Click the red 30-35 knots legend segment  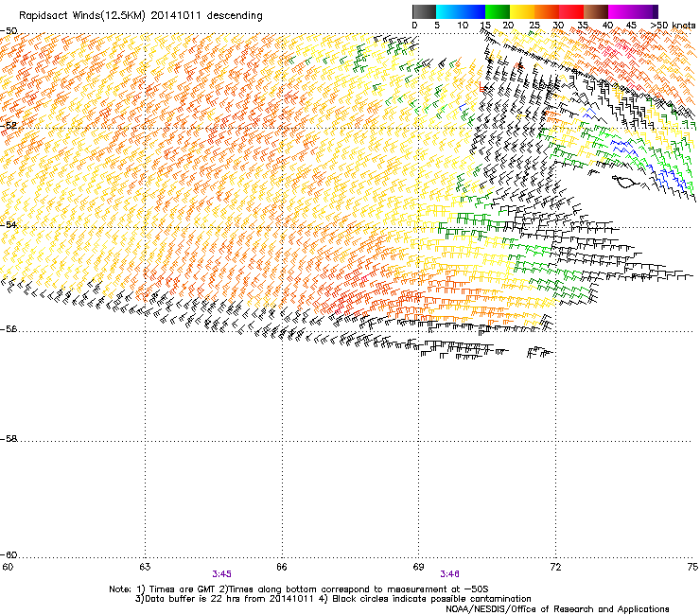571,11
